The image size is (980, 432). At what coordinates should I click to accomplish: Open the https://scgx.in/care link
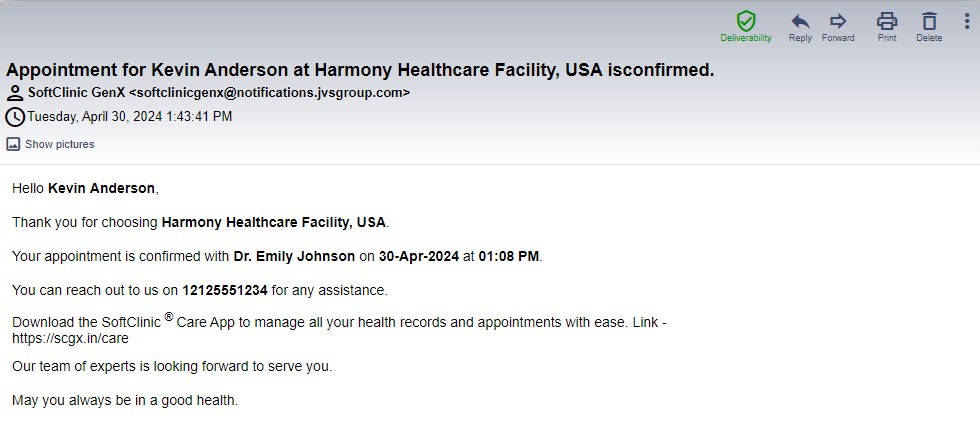(70, 339)
